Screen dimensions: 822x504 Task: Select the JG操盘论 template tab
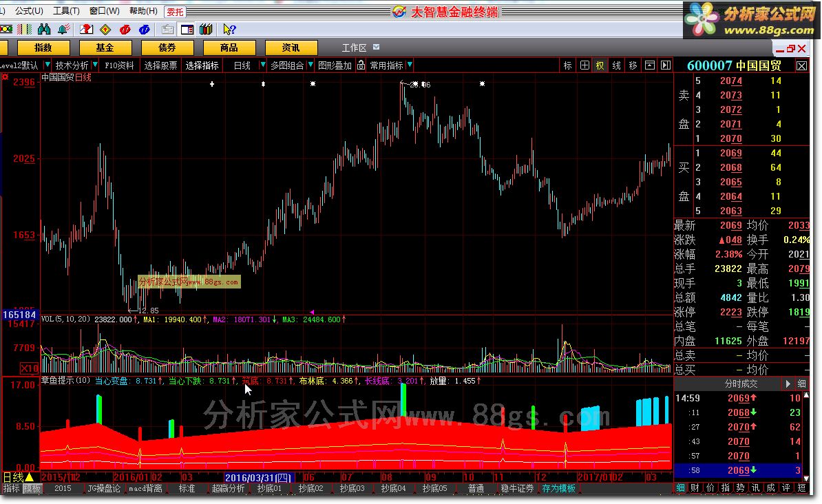click(104, 488)
